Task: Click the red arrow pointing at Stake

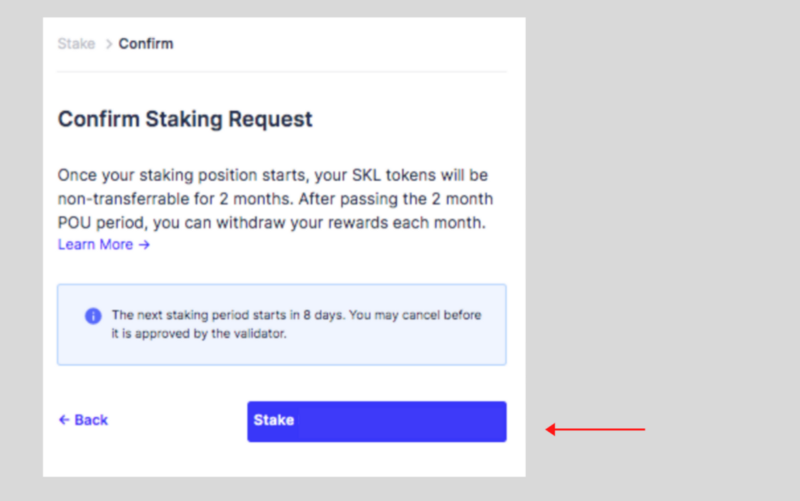Action: pyautogui.click(x=595, y=429)
